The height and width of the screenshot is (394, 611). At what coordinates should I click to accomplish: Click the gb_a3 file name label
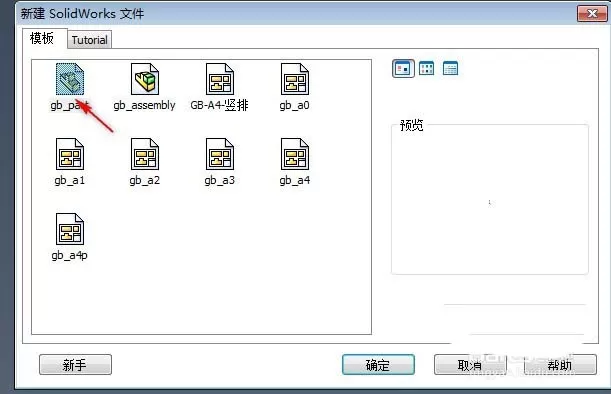[x=219, y=180]
